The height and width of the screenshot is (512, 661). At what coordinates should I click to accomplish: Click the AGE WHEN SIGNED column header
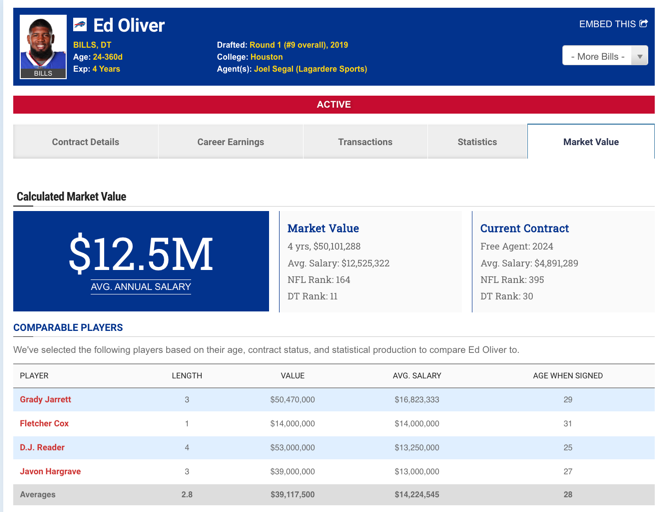coord(568,375)
